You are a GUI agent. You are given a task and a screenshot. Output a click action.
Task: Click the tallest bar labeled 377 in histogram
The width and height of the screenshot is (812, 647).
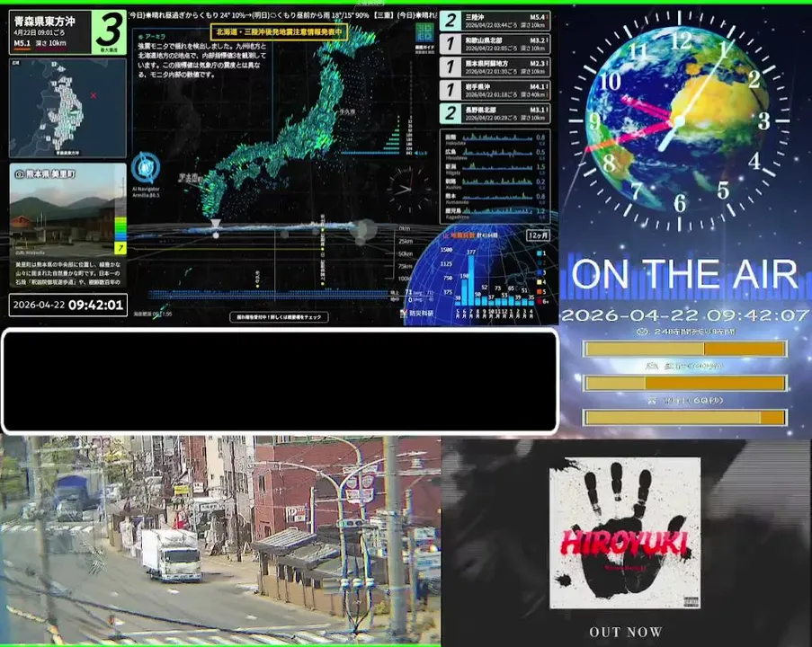tap(471, 279)
